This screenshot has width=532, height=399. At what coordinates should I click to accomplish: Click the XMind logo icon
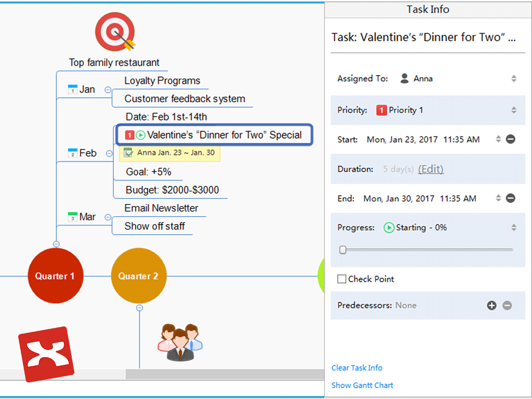pyautogui.click(x=46, y=354)
